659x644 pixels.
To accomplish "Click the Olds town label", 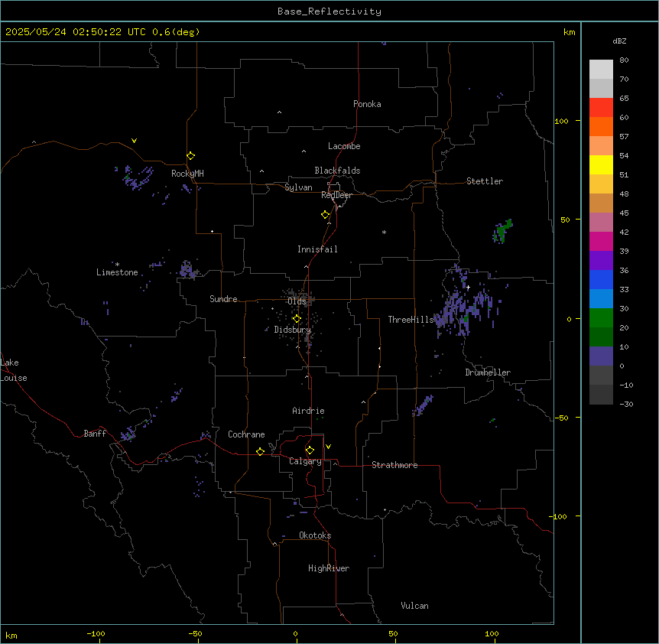I will [297, 301].
